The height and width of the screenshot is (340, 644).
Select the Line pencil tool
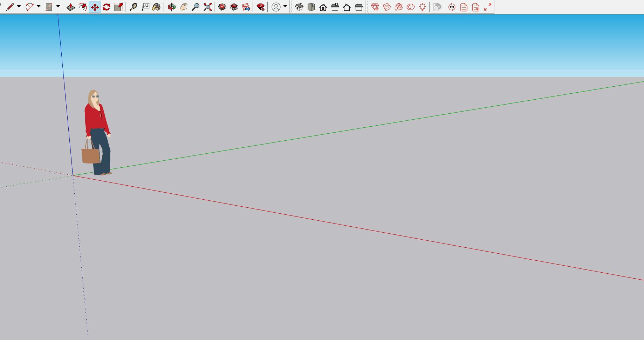pyautogui.click(x=10, y=7)
